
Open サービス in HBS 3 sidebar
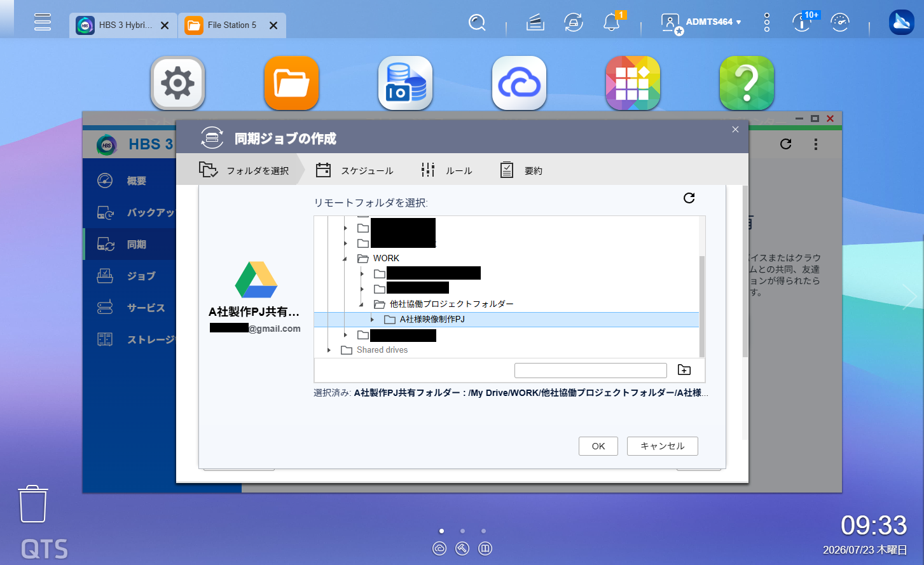[130, 308]
